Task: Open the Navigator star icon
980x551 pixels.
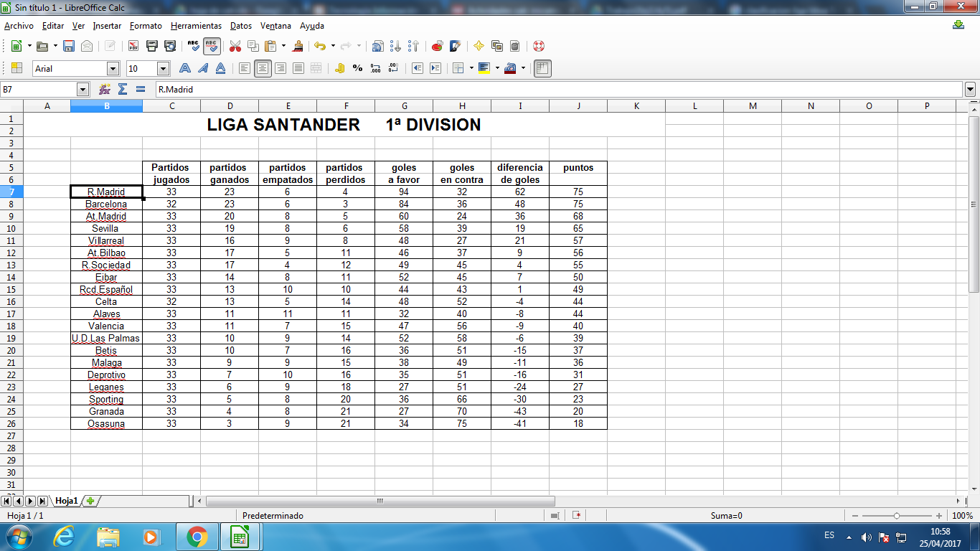Action: (x=479, y=46)
